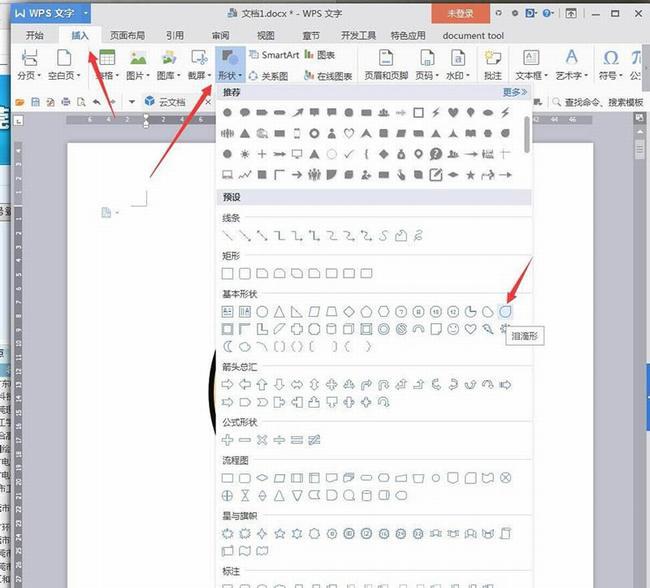The width and height of the screenshot is (650, 588).
Task: Expand the 空白页 blank page dropdown
Action: (64, 64)
